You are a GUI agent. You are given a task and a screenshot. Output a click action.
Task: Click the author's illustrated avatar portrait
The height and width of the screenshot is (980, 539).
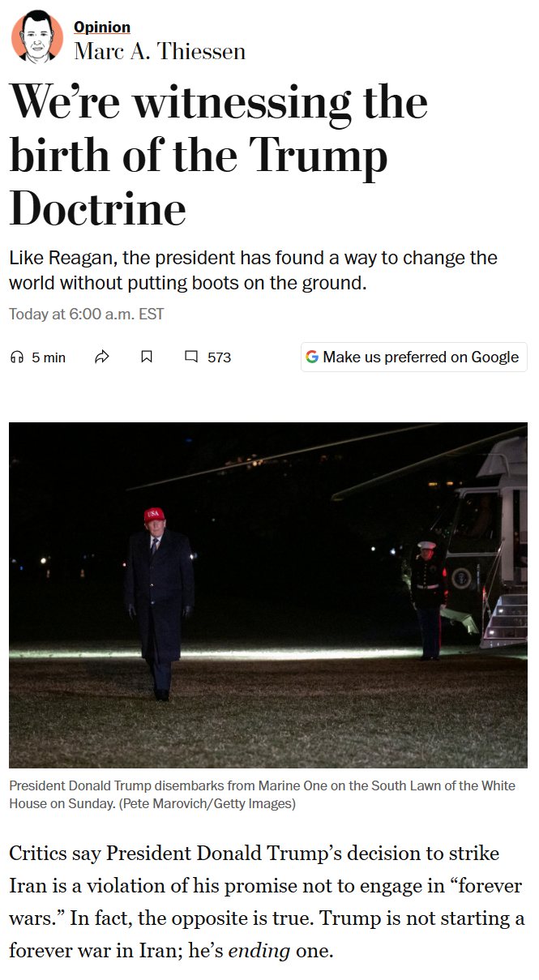[x=36, y=36]
